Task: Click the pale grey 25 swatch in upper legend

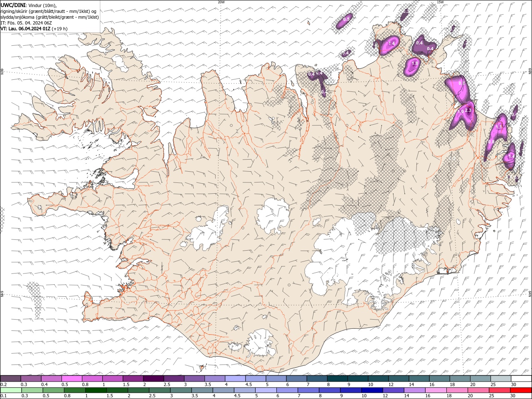Action: pyautogui.click(x=500, y=379)
